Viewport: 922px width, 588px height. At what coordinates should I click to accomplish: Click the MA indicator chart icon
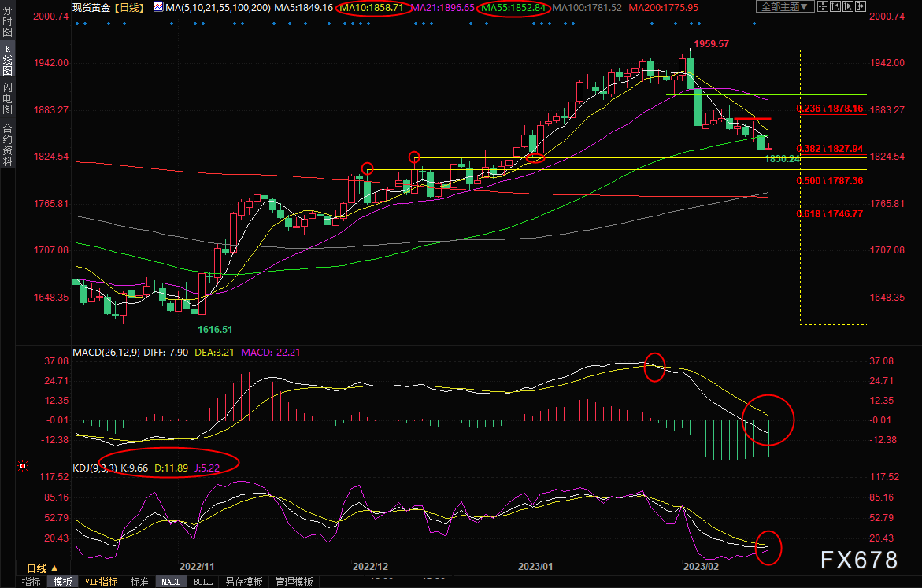(x=159, y=8)
